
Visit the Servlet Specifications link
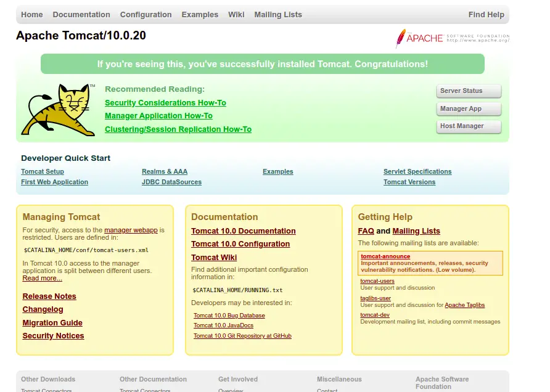(x=417, y=172)
